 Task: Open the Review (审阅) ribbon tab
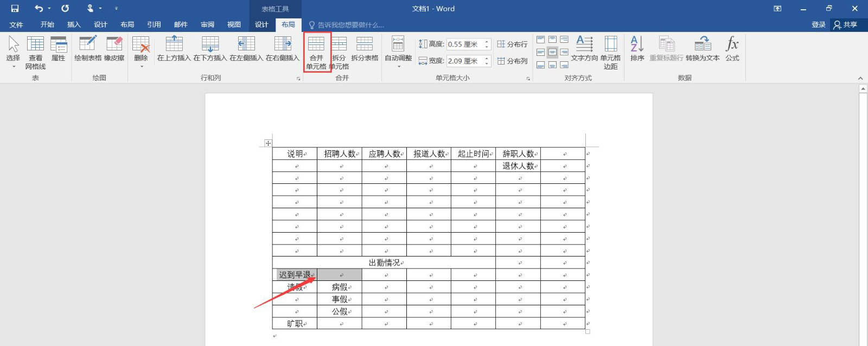coord(207,24)
